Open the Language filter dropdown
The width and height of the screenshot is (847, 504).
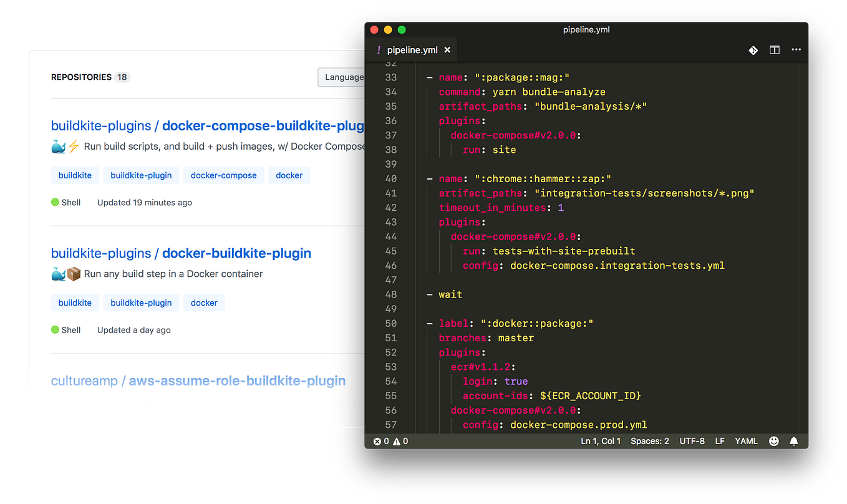(x=342, y=77)
